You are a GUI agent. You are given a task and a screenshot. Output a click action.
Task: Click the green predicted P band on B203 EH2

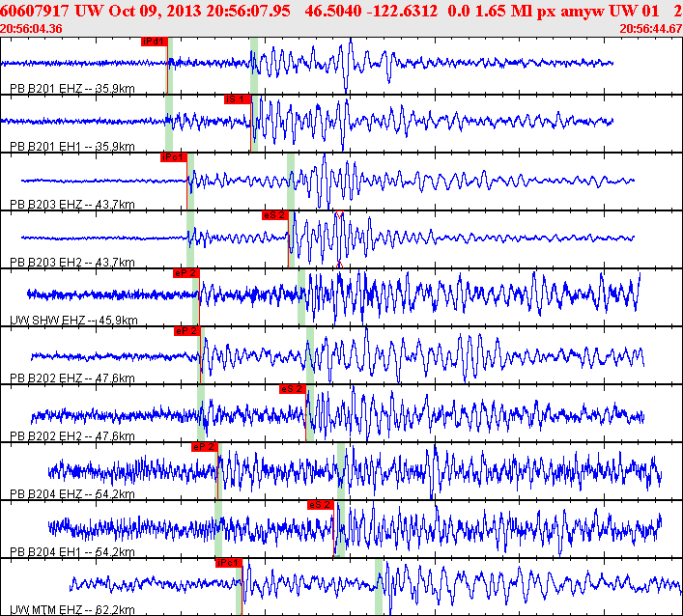(x=190, y=239)
